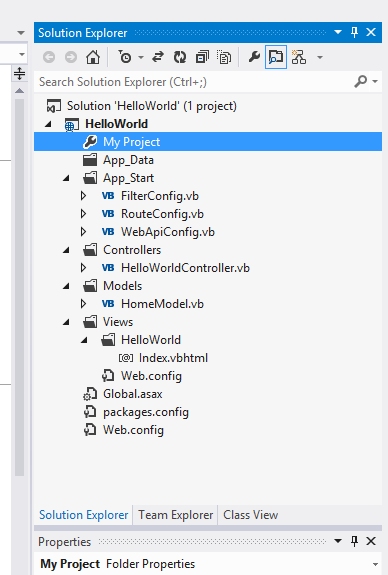Toggle Preview Selected Items button
388x575 pixels.
tap(276, 57)
